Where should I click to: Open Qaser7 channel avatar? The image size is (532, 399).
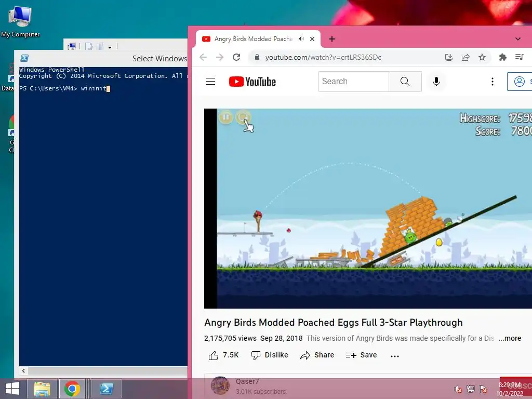point(220,385)
